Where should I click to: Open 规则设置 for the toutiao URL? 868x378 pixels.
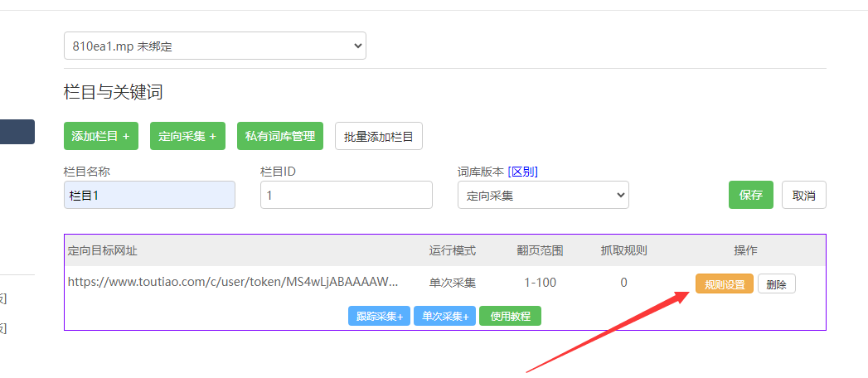[725, 283]
